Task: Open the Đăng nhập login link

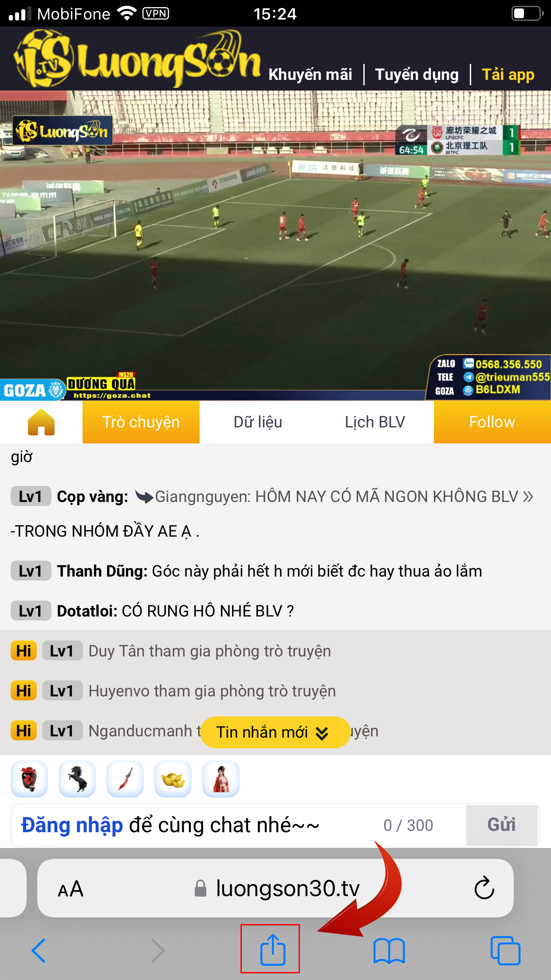Action: click(x=72, y=826)
